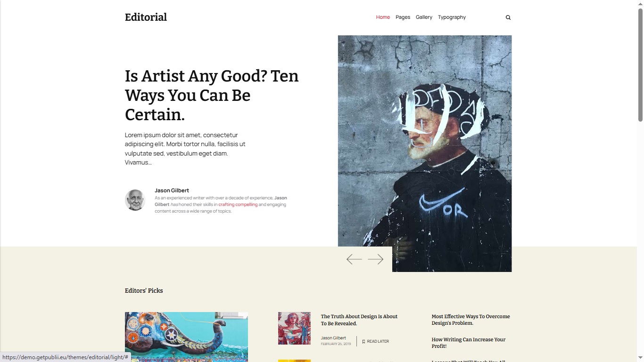Screen dimensions: 644x362
Task: Click the small red mural post thumbnail
Action: [294, 328]
